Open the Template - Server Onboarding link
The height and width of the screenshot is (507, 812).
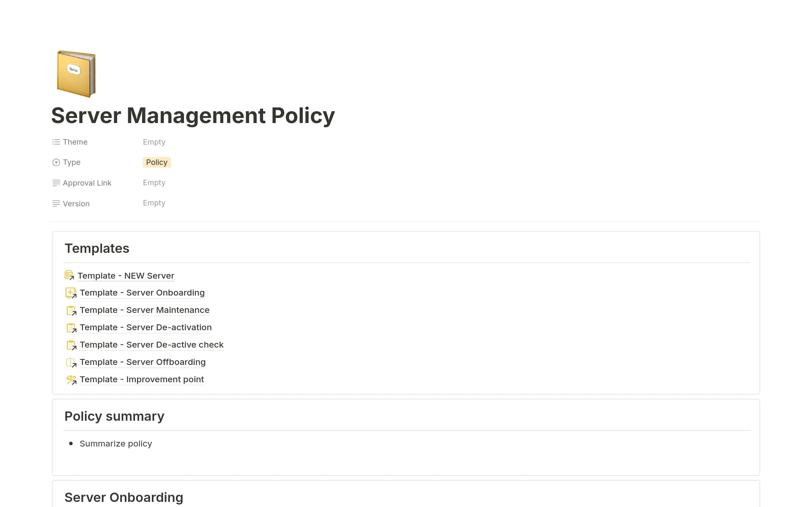tap(142, 293)
